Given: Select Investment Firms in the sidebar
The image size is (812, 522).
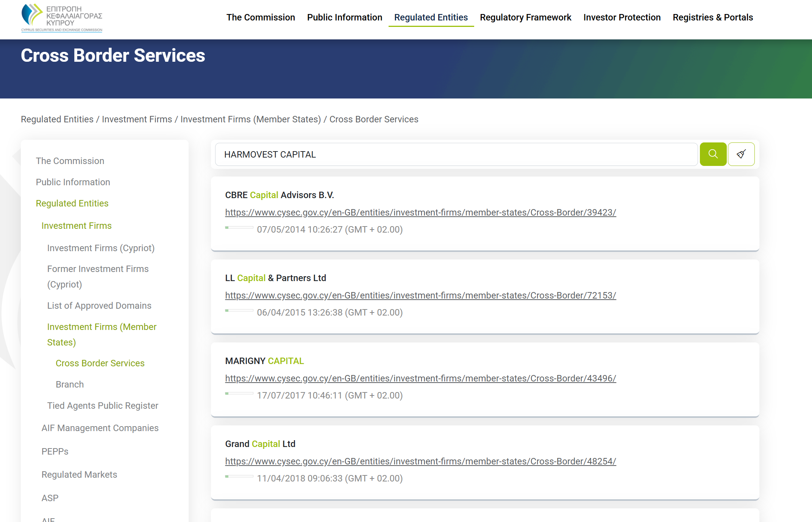Looking at the screenshot, I should coord(77,226).
